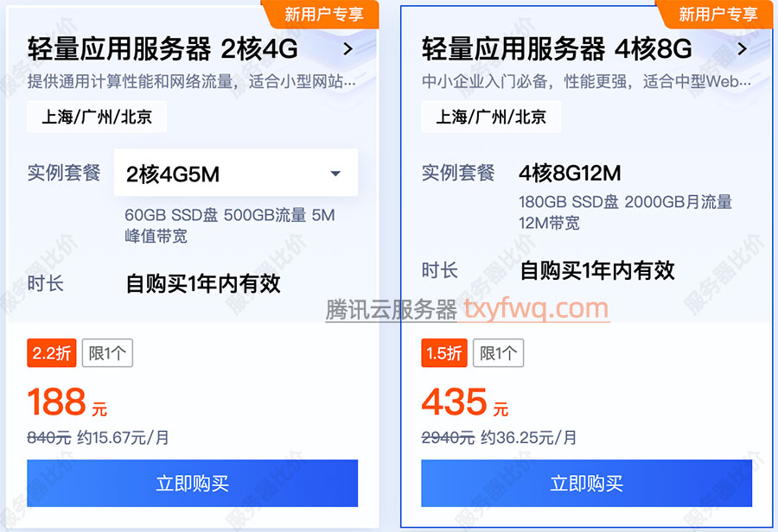The height and width of the screenshot is (532, 778).
Task: Select 上海/广州/北京 region on 4核8G card
Action: tap(491, 117)
